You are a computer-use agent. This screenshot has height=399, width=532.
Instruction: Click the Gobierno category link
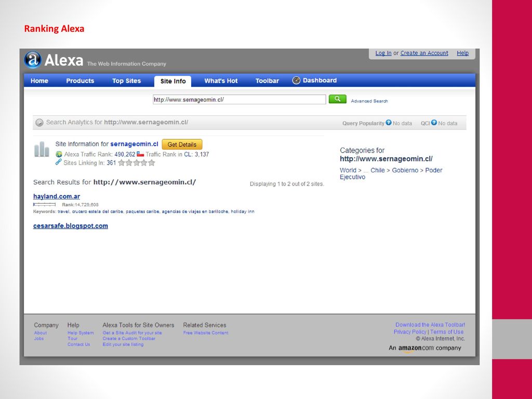pyautogui.click(x=405, y=170)
